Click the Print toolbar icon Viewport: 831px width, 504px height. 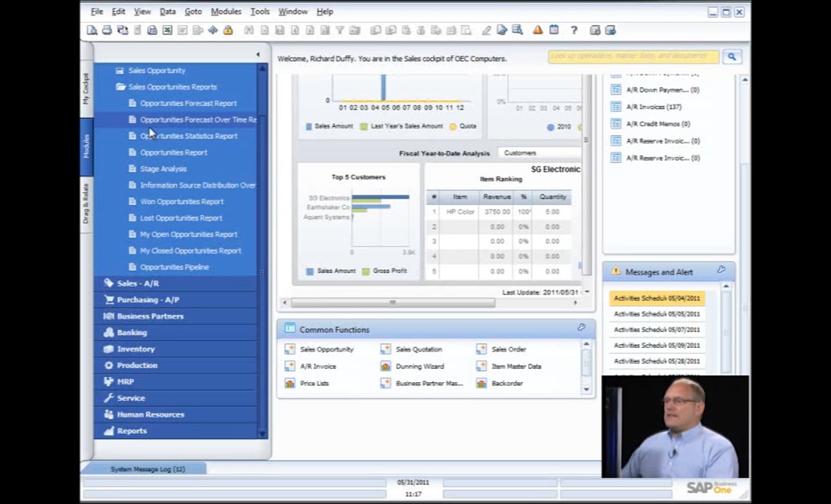click(106, 30)
